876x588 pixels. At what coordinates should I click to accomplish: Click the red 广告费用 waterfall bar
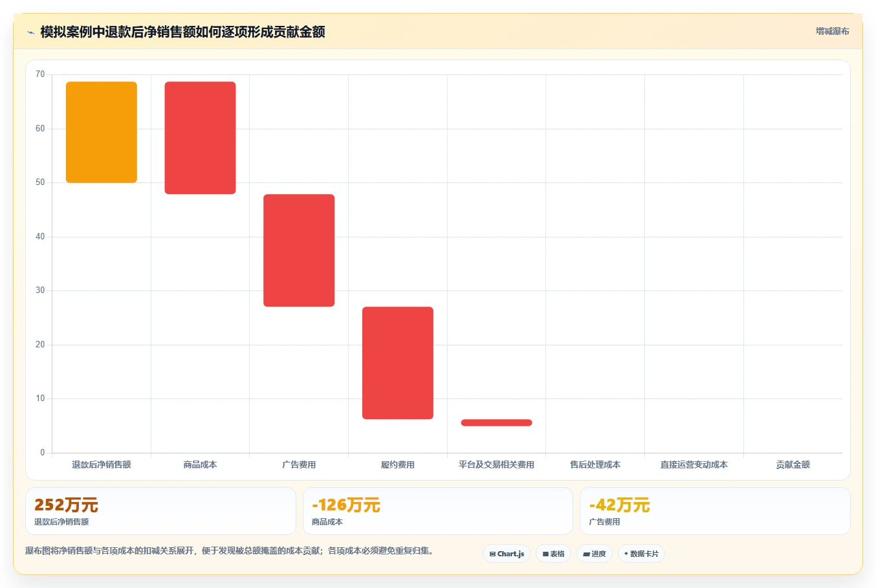tap(299, 250)
